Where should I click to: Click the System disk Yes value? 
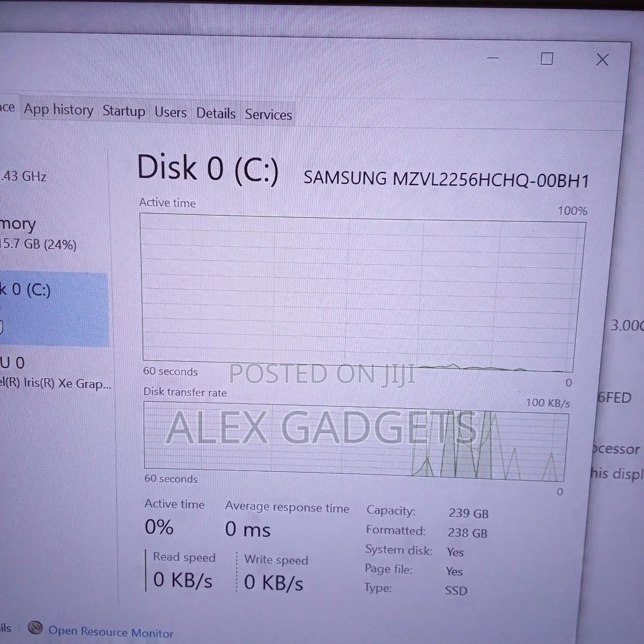pyautogui.click(x=455, y=552)
